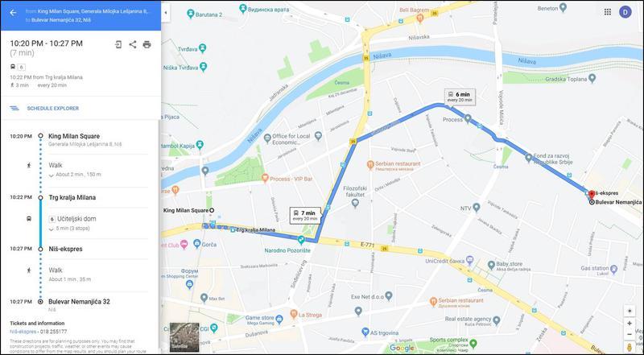This screenshot has height=355, width=644.
Task: Expand the 5 min (3 stops) details
Action: point(69,229)
